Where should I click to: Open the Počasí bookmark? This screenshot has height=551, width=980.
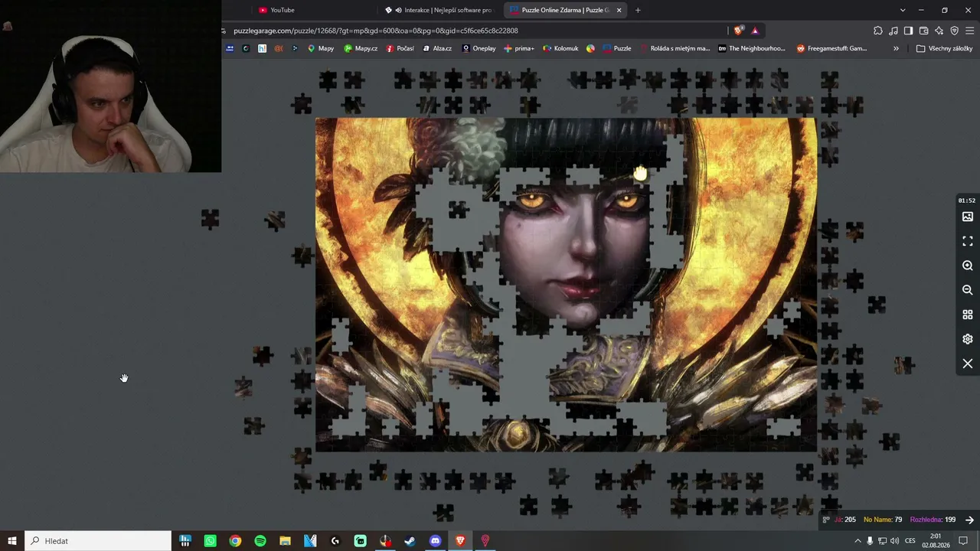coord(400,48)
